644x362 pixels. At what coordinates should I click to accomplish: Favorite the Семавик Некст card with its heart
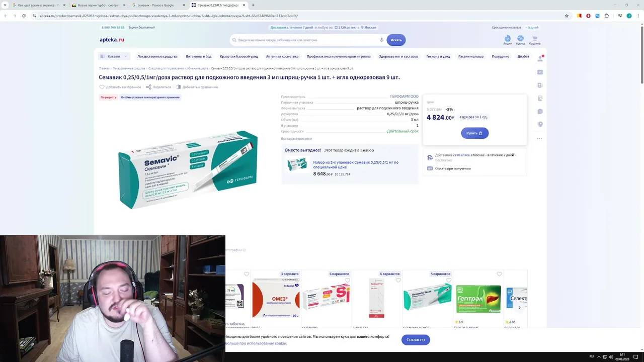[449, 281]
